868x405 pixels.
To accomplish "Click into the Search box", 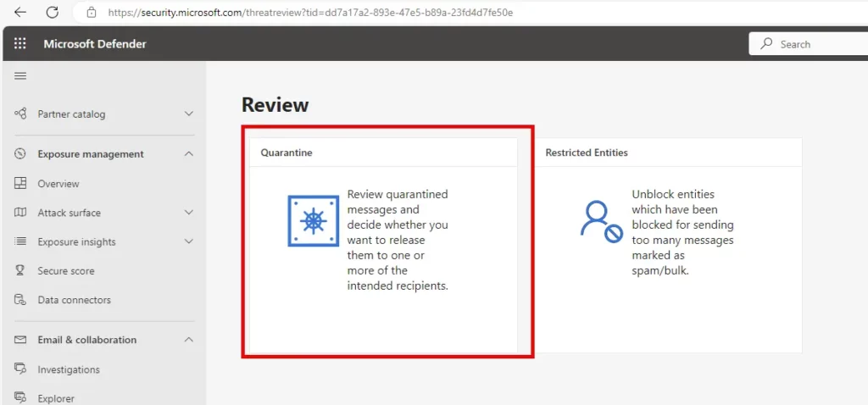I will click(x=809, y=44).
